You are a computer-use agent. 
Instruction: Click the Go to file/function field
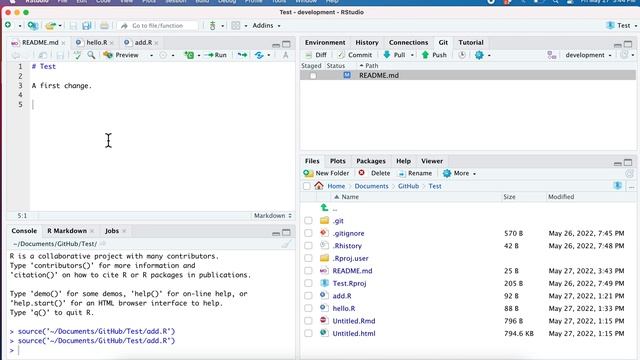pos(158,26)
